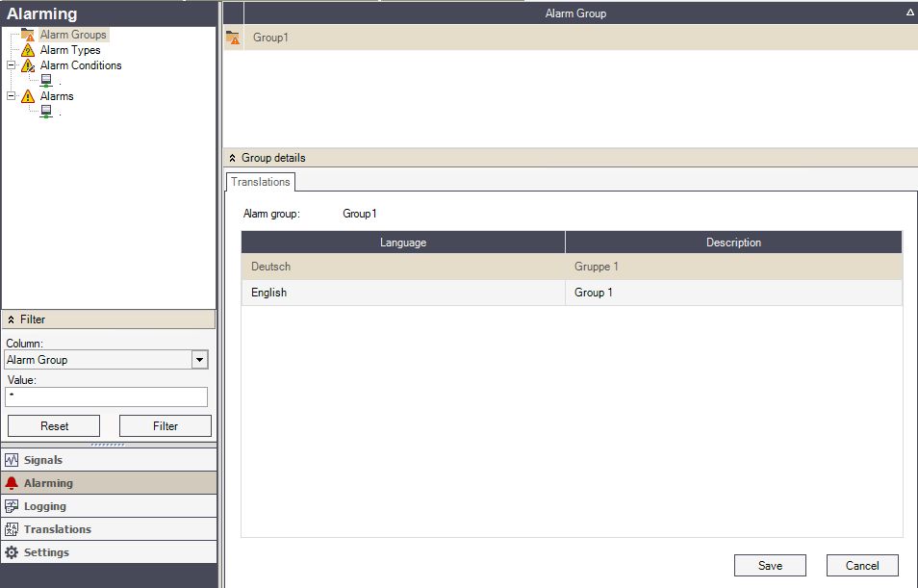Viewport: 918px width, 588px height.
Task: Click the Alarm Types question-mark icon
Action: 28,50
